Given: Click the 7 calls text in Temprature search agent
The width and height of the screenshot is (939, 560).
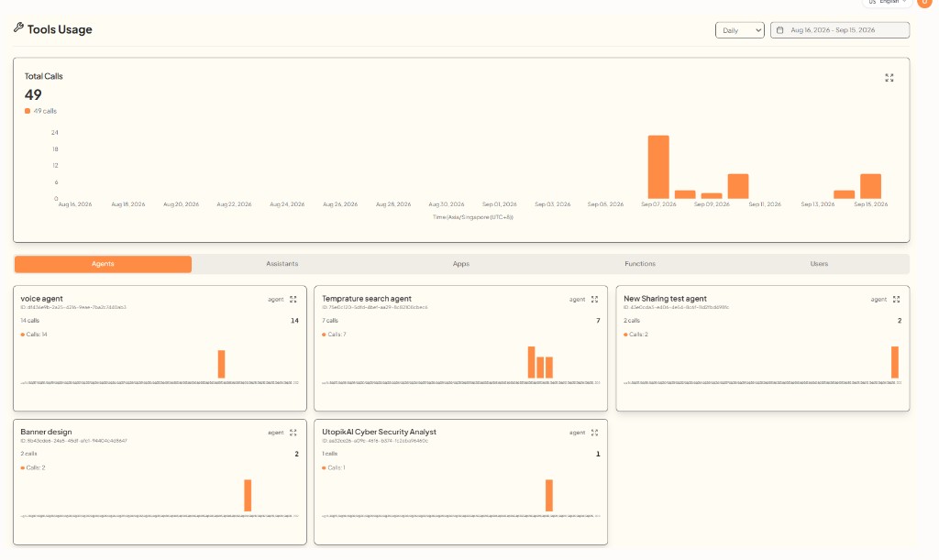Looking at the screenshot, I should (330, 321).
